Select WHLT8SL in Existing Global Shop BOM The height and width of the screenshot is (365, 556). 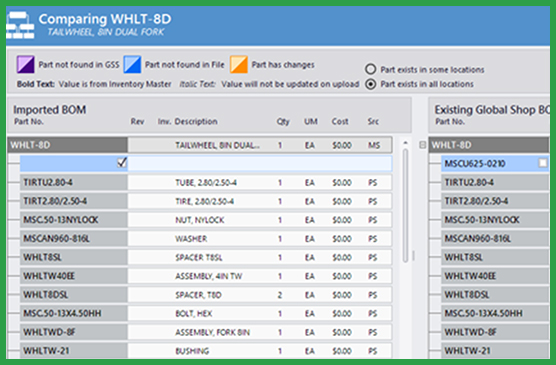click(495, 257)
